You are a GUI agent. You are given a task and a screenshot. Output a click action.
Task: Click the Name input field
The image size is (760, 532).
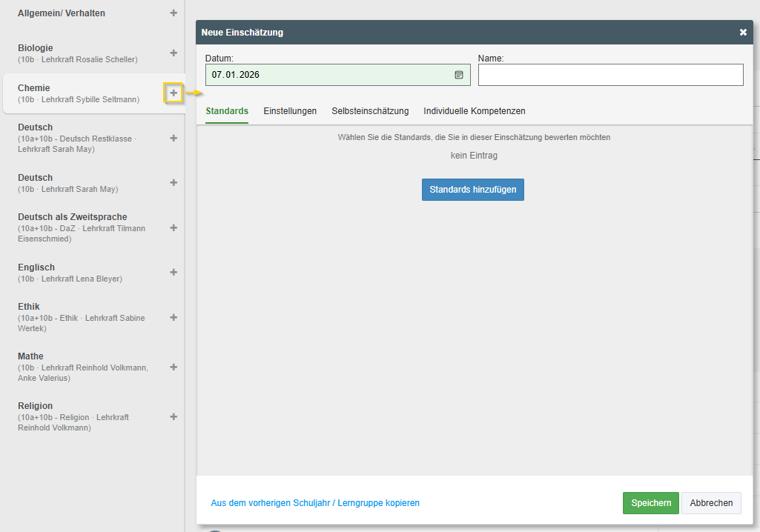[610, 75]
